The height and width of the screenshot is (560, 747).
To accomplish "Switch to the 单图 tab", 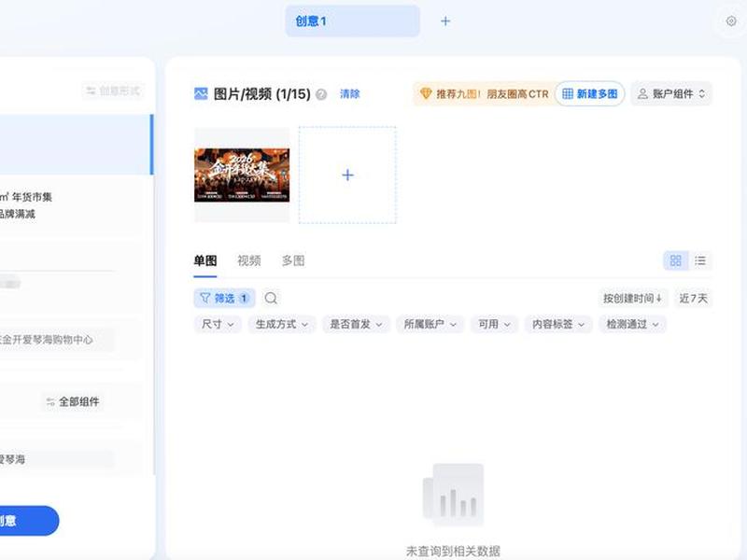I will coord(205,260).
